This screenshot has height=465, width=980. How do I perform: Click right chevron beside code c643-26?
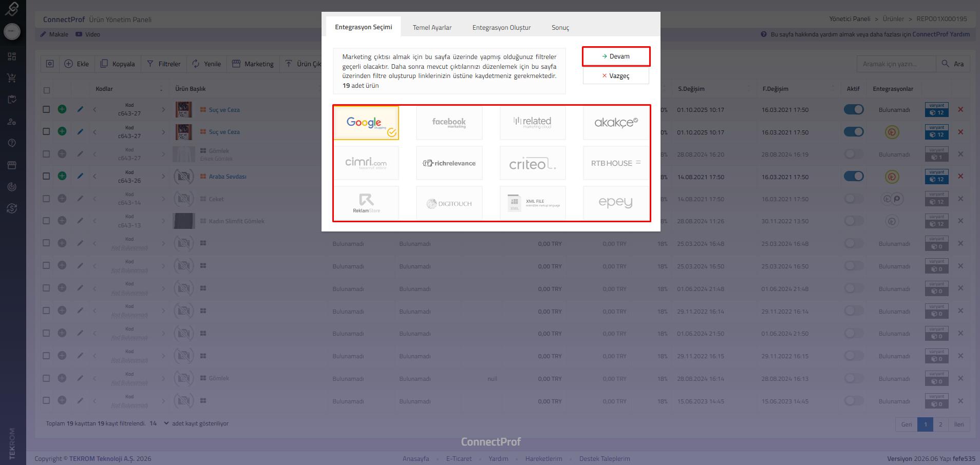(163, 176)
